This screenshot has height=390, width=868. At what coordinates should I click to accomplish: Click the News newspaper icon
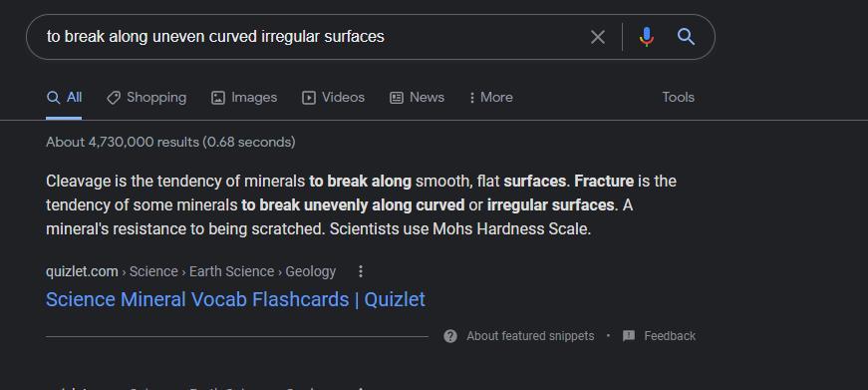[397, 98]
